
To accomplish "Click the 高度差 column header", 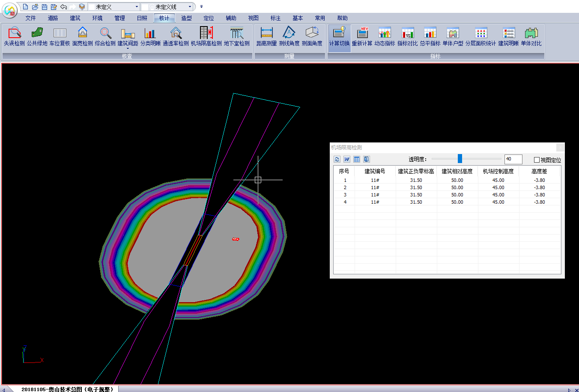I will 539,171.
